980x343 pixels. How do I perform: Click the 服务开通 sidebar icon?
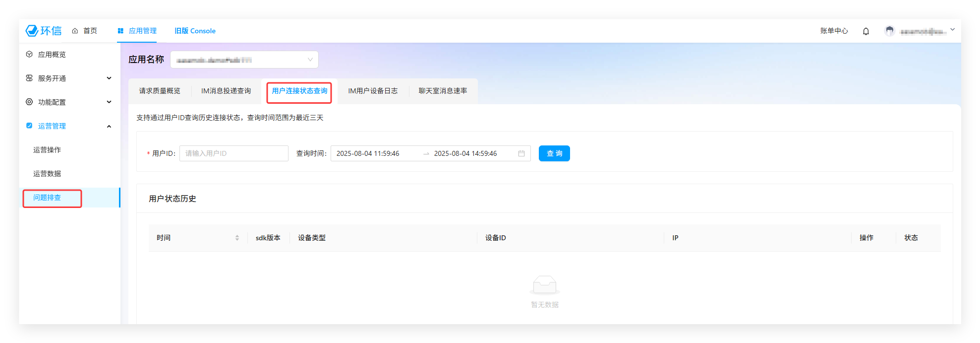[29, 78]
